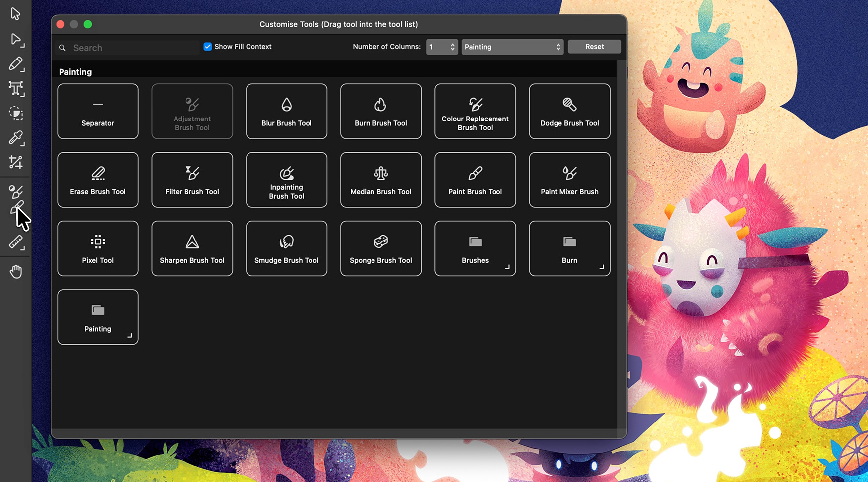Select the Blur Brush Tool
This screenshot has height=482, width=868.
[286, 111]
